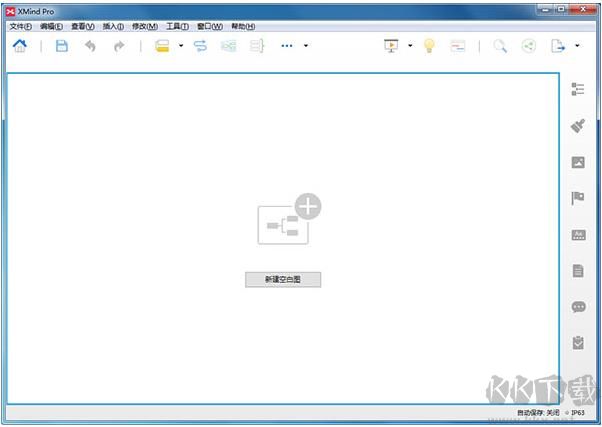Open the 窗口(W) menu
This screenshot has height=427, width=602.
click(x=210, y=26)
